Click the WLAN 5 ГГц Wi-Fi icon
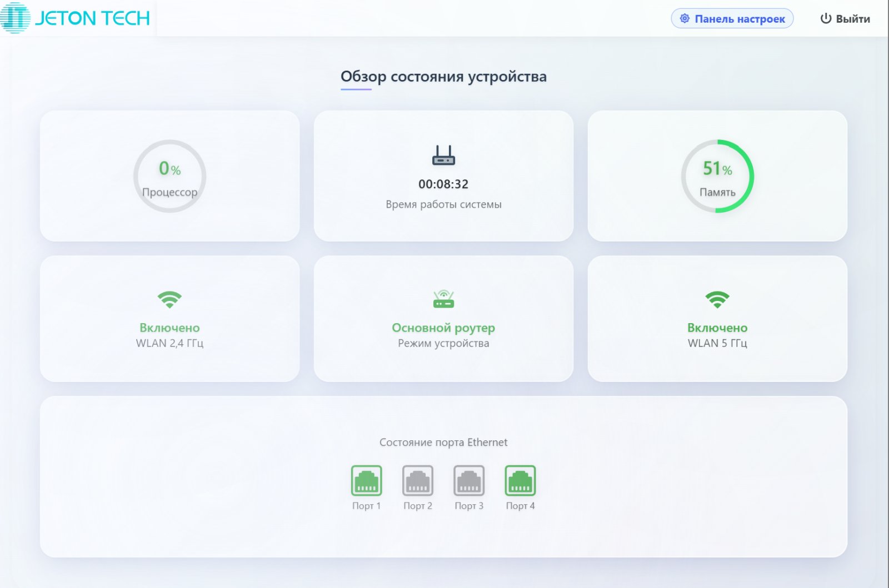This screenshot has height=588, width=889. tap(717, 300)
